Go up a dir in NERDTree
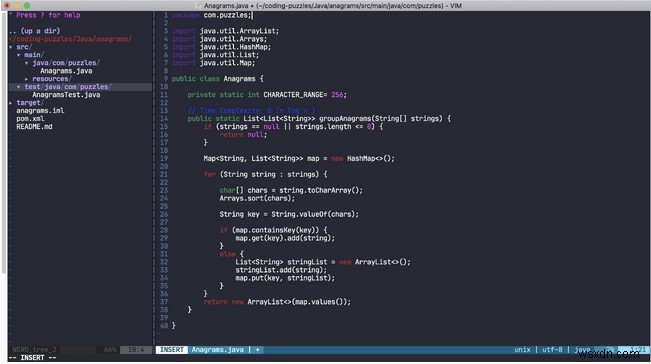The height and width of the screenshot is (364, 651). pyautogui.click(x=34, y=31)
